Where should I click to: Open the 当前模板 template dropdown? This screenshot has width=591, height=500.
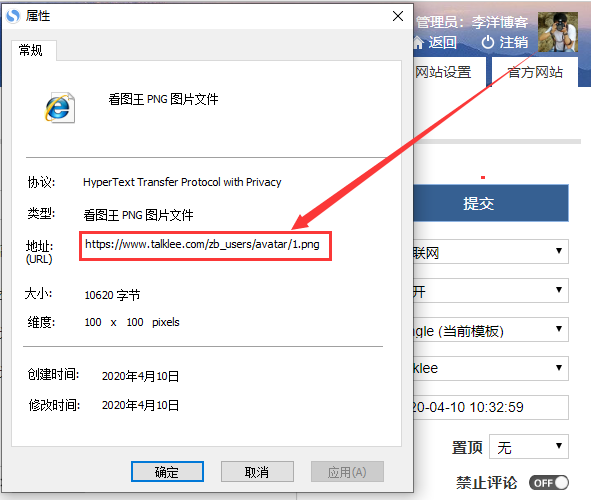(x=491, y=330)
